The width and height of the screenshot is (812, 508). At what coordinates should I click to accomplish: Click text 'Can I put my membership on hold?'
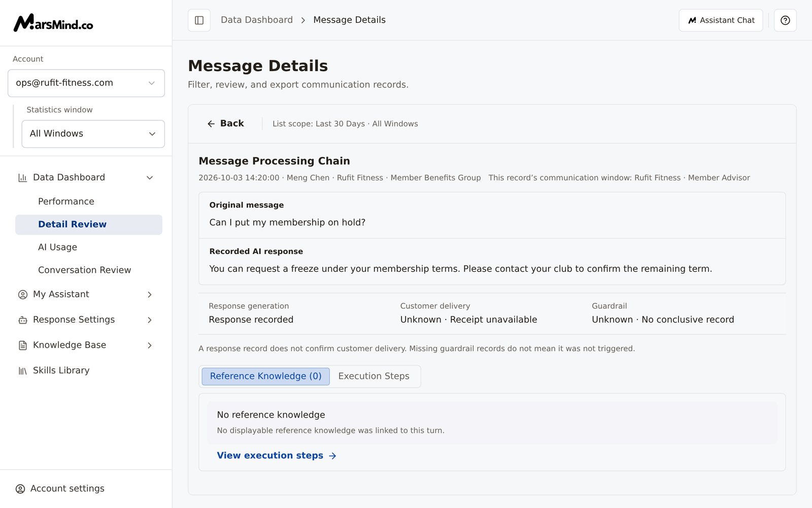tap(287, 223)
